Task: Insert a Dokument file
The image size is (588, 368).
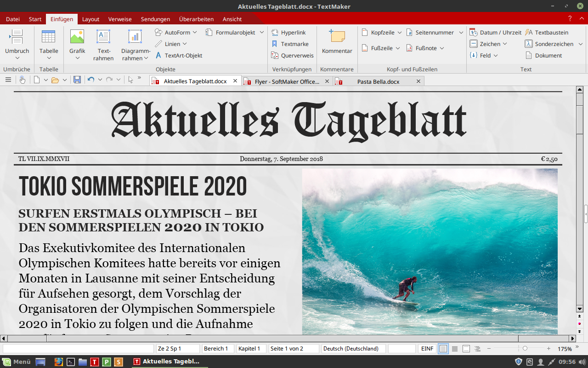Action: click(x=543, y=55)
